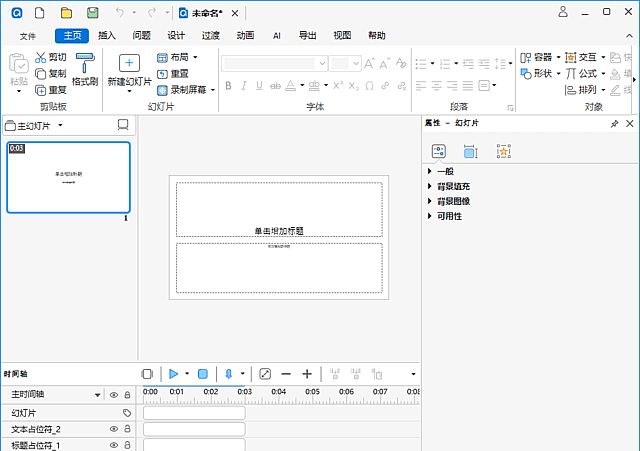Screen dimensions: 640x451
Task: Open the 主幻灯片 dropdown
Action: (x=60, y=125)
